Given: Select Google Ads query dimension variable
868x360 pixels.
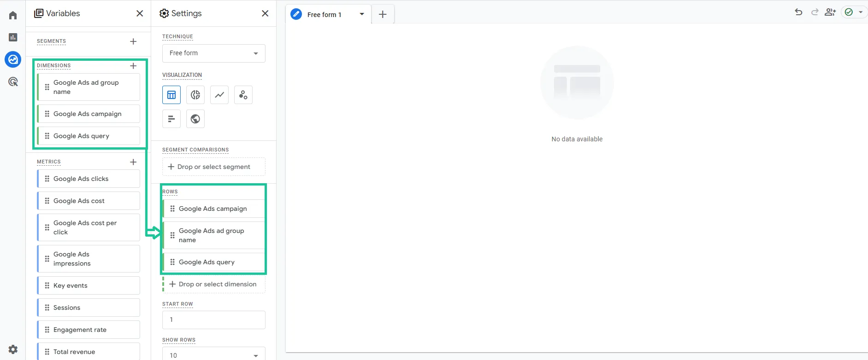Looking at the screenshot, I should point(89,136).
